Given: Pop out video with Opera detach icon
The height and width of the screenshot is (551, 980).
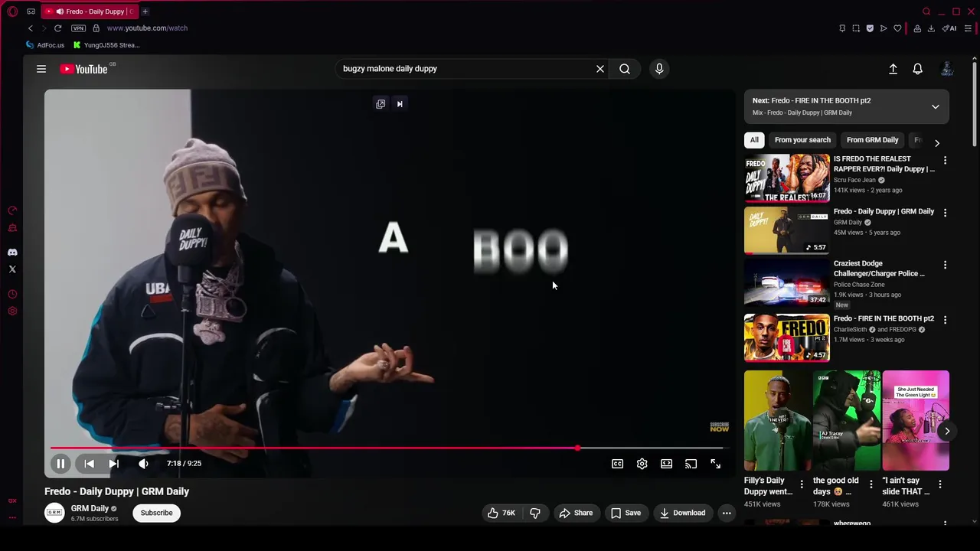Looking at the screenshot, I should [381, 104].
